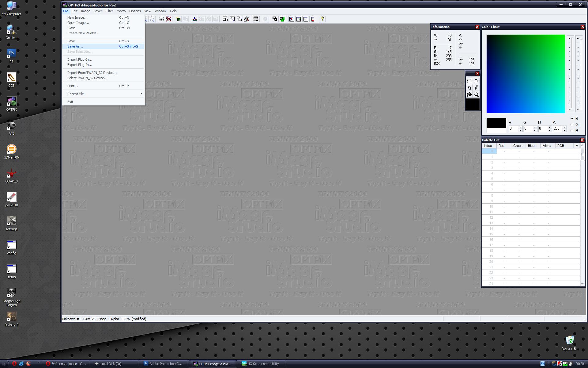Open the Filter menu
Screen dimensions: 588x368
tap(109, 11)
